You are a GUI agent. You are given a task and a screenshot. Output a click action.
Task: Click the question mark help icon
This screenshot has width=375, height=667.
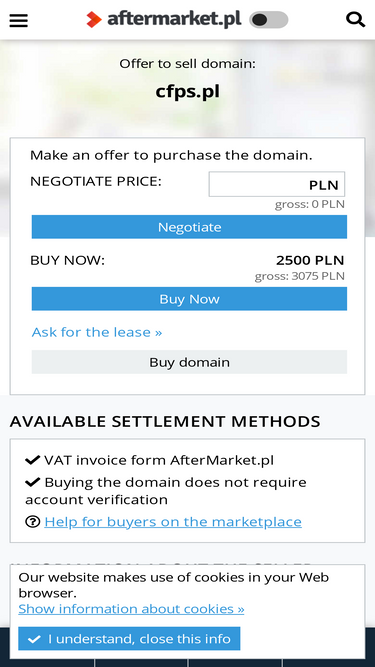point(33,522)
